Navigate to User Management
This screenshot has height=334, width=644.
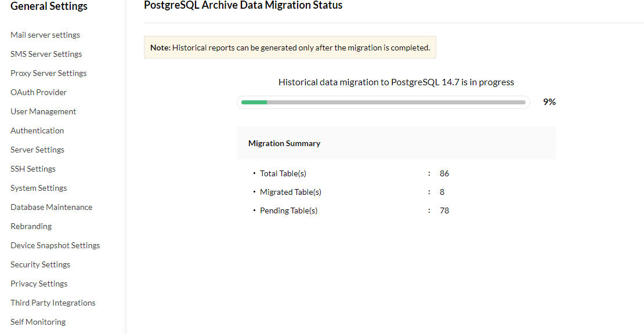(x=44, y=111)
